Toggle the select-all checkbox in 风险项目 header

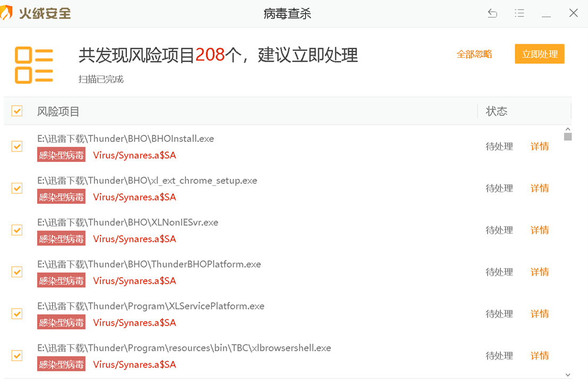pyautogui.click(x=17, y=111)
